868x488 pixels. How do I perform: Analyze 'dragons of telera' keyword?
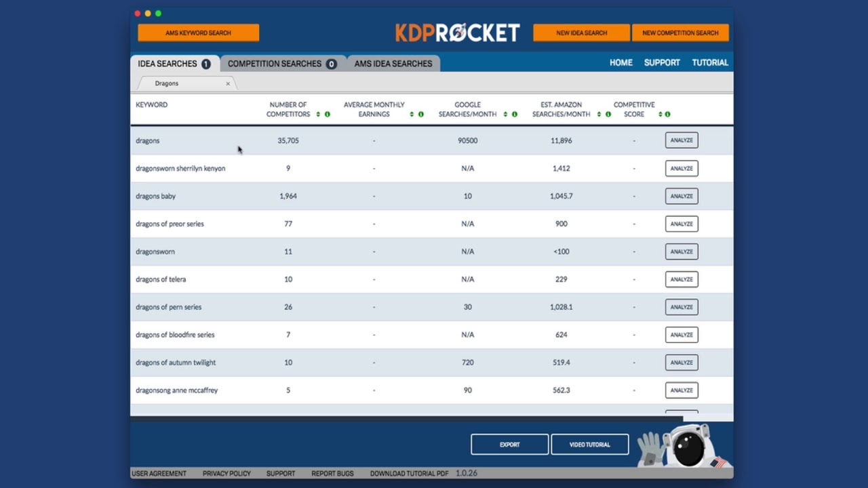click(682, 279)
